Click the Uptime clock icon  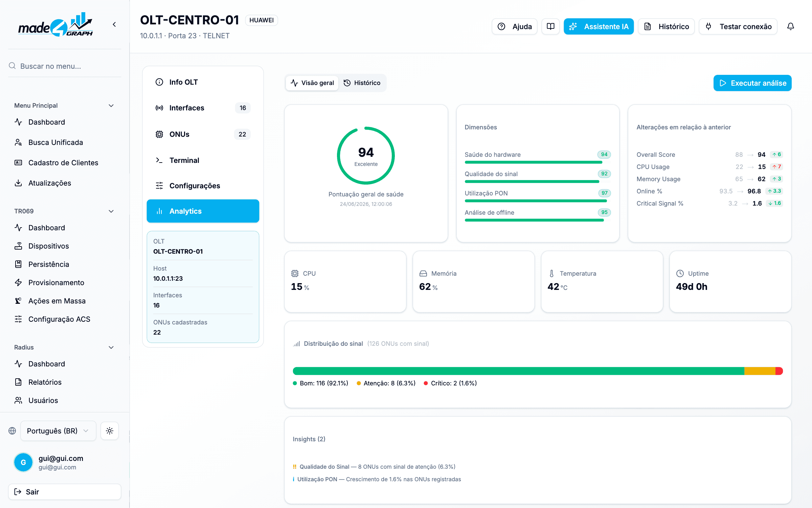(680, 273)
